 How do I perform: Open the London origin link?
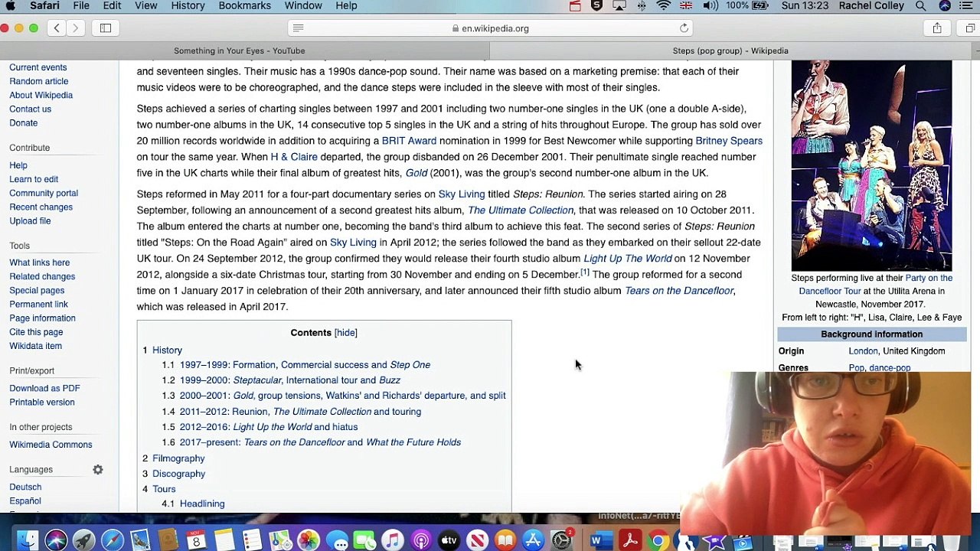pyautogui.click(x=863, y=351)
